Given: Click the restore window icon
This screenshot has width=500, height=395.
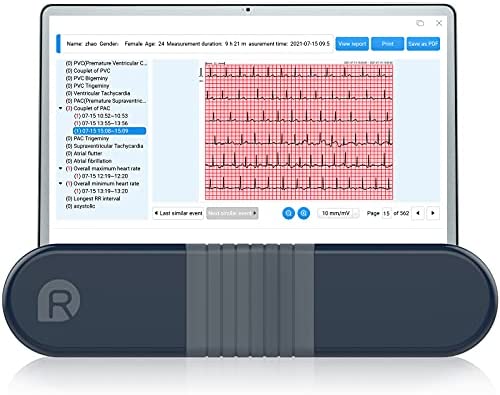Looking at the screenshot, I should pyautogui.click(x=420, y=23).
